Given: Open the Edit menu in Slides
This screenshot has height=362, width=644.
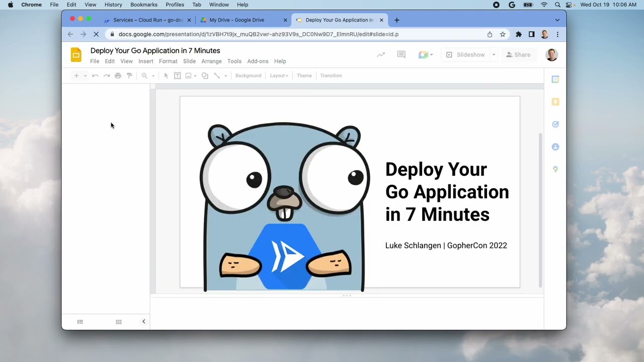Looking at the screenshot, I should coord(110,61).
